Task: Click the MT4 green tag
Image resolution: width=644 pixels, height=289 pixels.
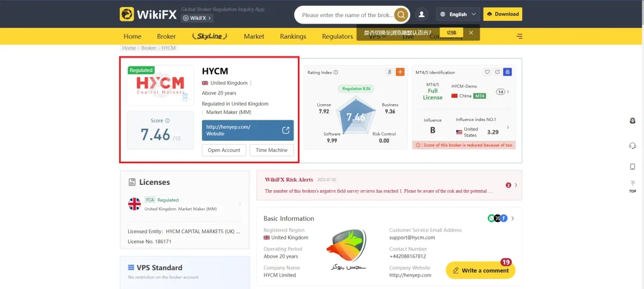Action: click(479, 96)
